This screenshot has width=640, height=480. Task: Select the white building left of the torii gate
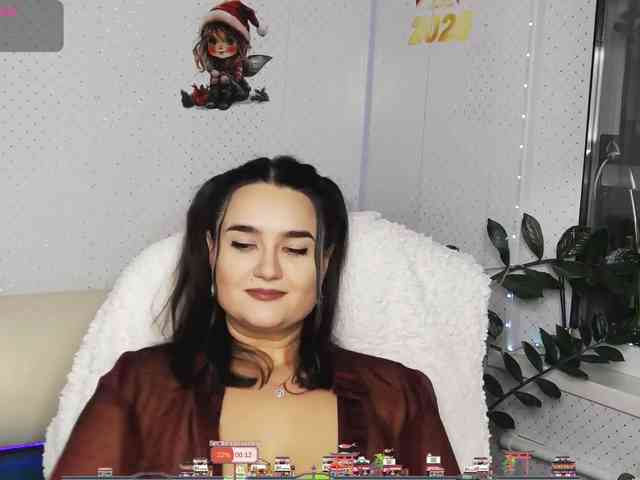pos(478,466)
